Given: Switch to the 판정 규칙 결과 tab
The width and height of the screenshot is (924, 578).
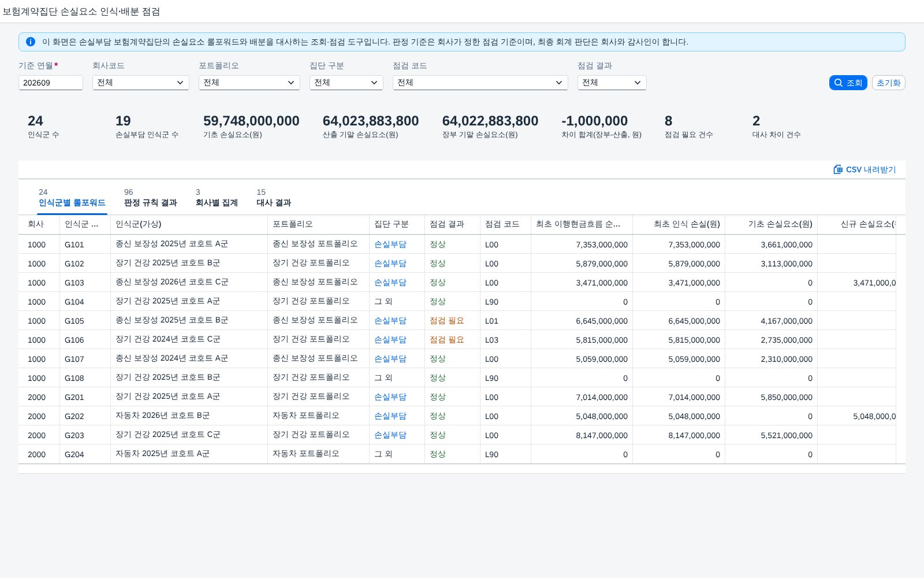Looking at the screenshot, I should coord(151,198).
